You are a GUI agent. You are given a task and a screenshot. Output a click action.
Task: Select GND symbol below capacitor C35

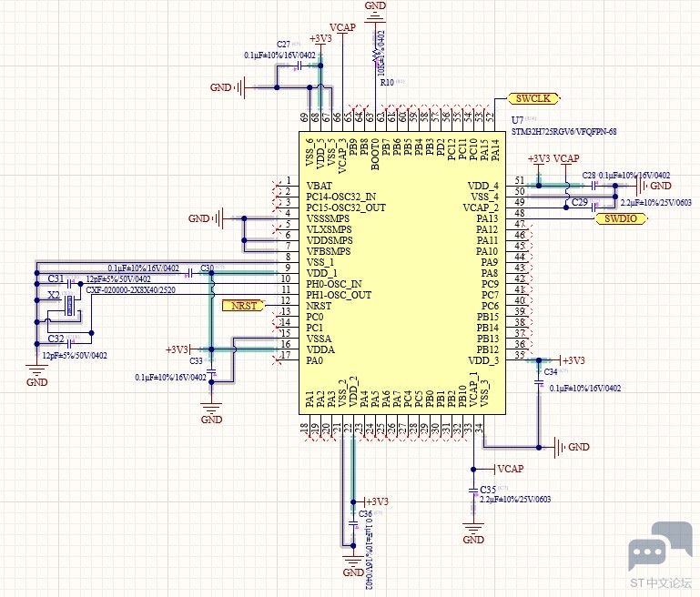tap(473, 533)
